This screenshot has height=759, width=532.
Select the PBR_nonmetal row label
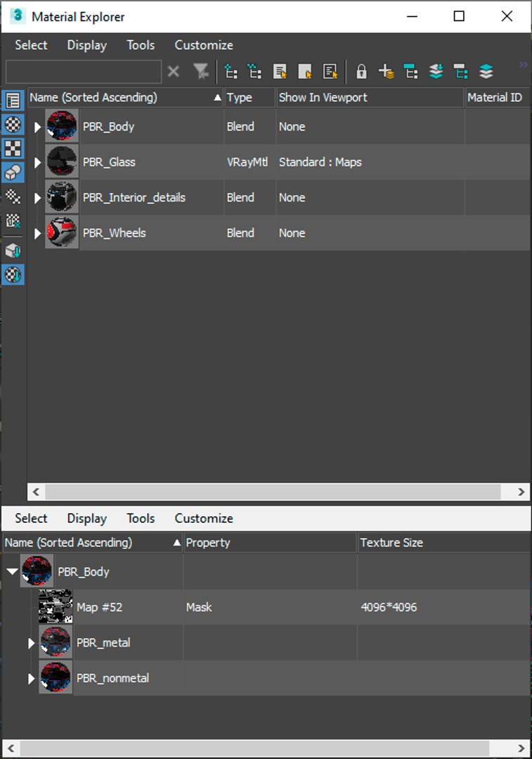[x=112, y=678]
